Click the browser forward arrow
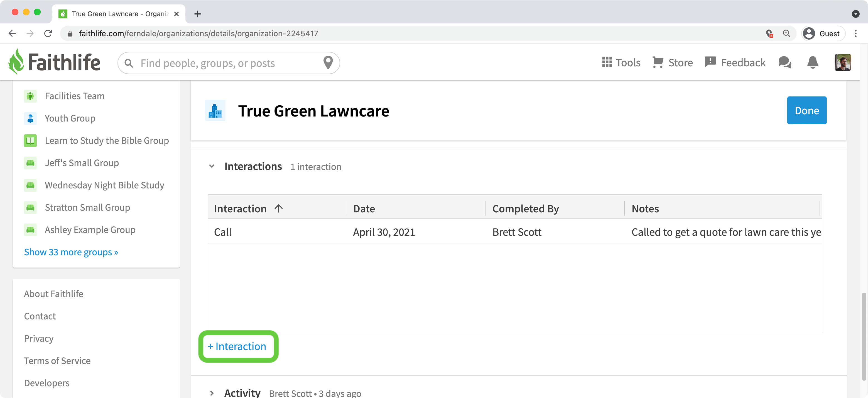Screen dimensions: 868x398 tap(30, 33)
